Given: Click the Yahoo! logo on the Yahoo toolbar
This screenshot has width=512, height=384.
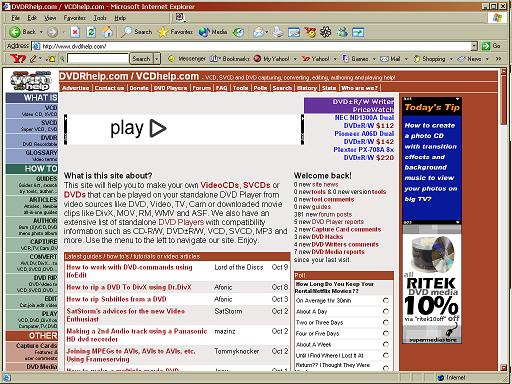Looking at the screenshot, I should (x=18, y=59).
